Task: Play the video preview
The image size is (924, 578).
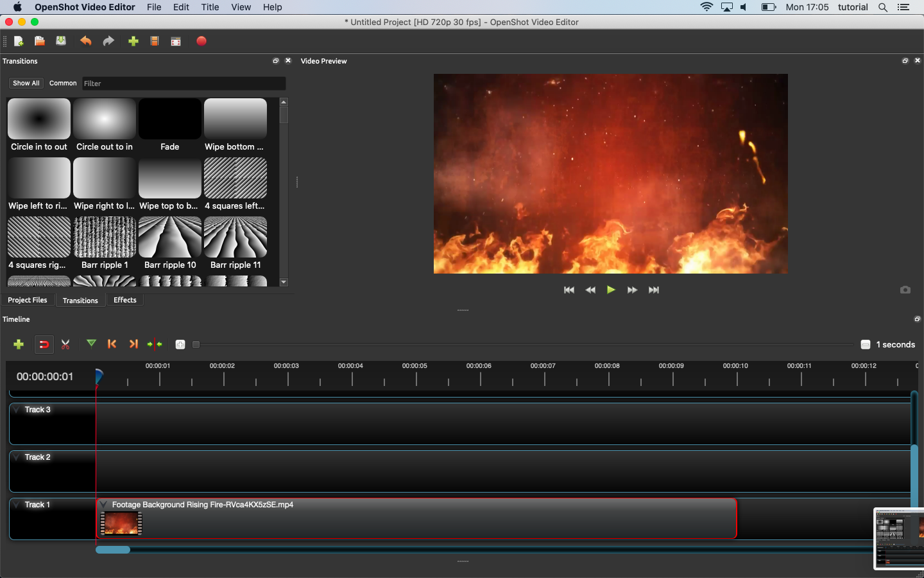Action: pos(611,290)
